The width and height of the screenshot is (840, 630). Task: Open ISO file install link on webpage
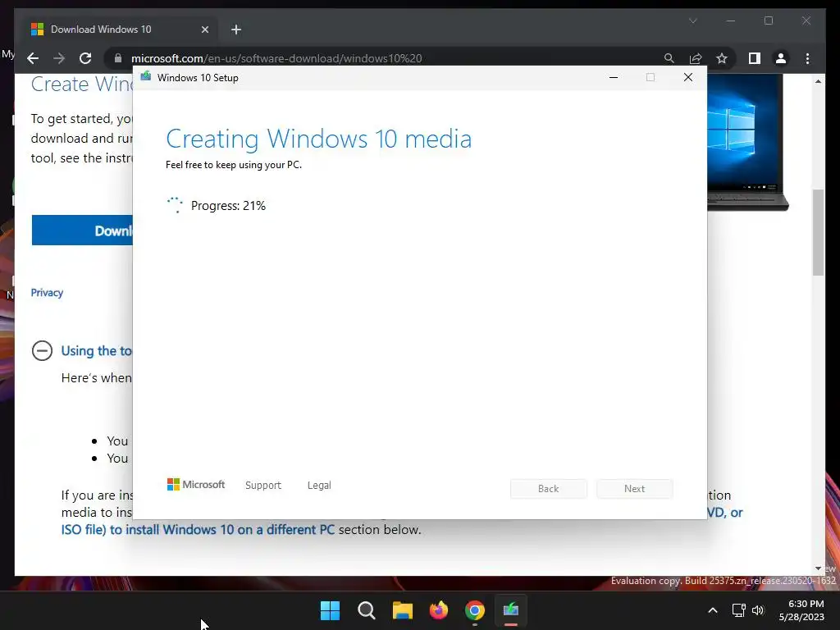tap(198, 530)
